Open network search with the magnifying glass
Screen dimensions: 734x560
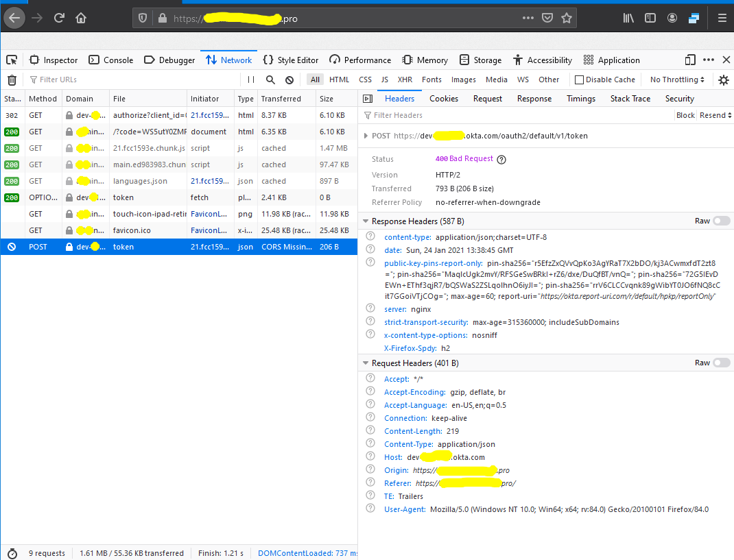pos(271,79)
